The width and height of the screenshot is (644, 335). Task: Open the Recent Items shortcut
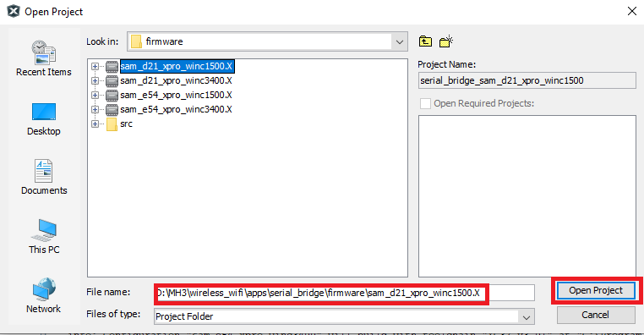tap(44, 58)
